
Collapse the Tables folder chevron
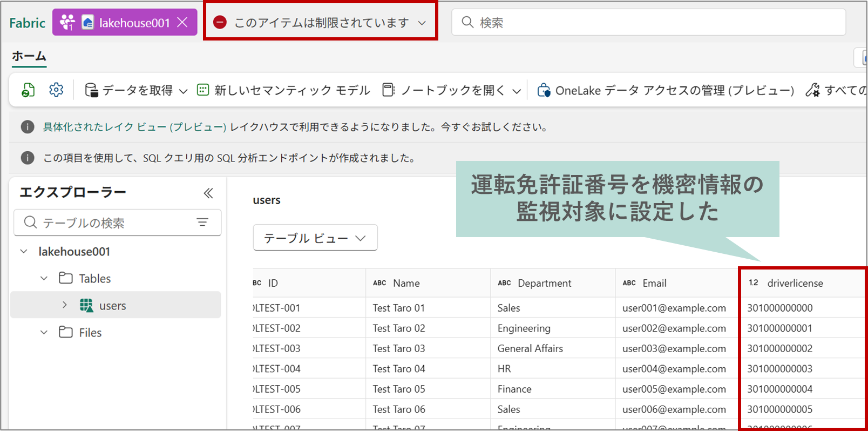tap(44, 278)
